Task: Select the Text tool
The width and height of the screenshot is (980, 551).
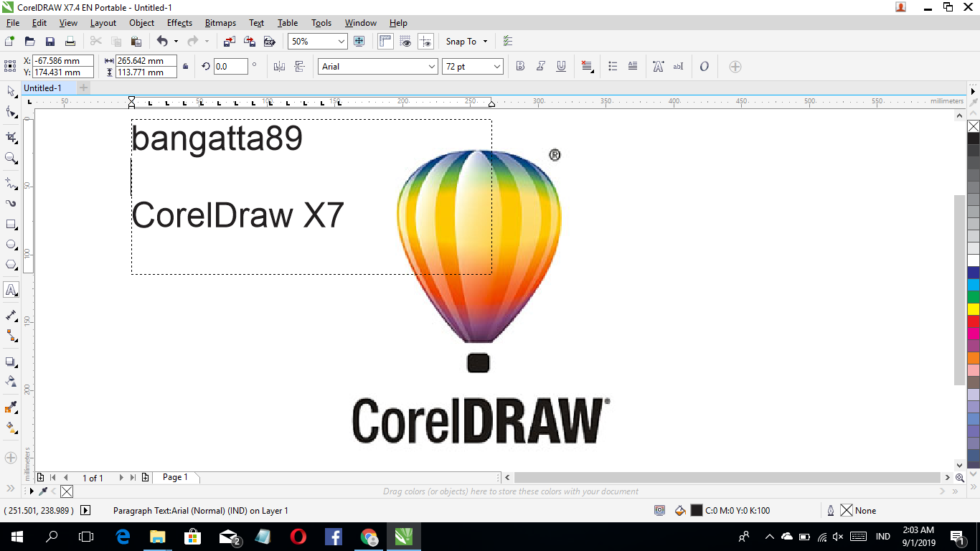Action: click(11, 290)
